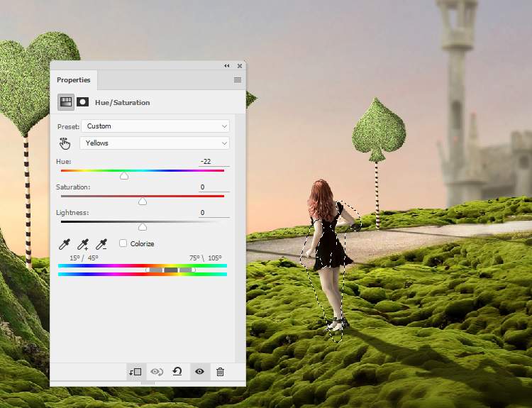532x408 pixels.
Task: Open the Yellows color range dropdown
Action: (155, 143)
